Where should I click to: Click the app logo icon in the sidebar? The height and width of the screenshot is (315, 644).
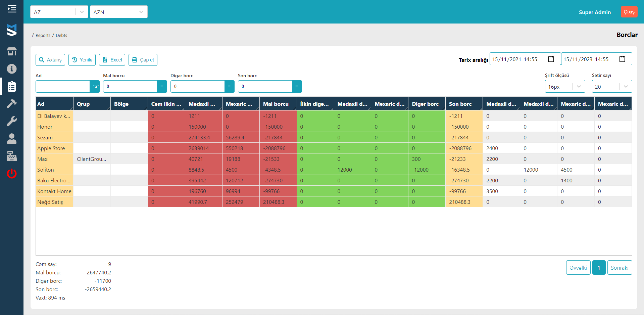(x=12, y=30)
